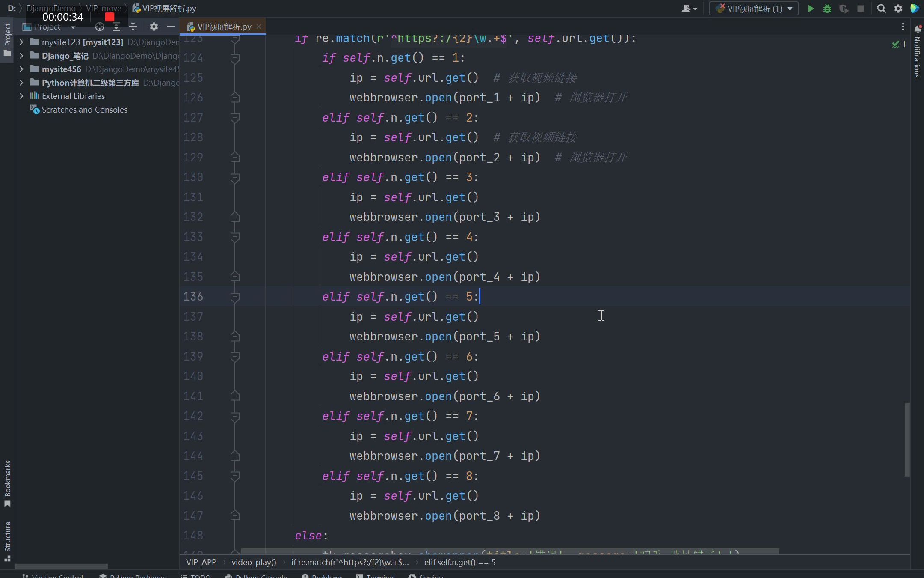Open the Python Console tab
The width and height of the screenshot is (924, 578).
[256, 575]
